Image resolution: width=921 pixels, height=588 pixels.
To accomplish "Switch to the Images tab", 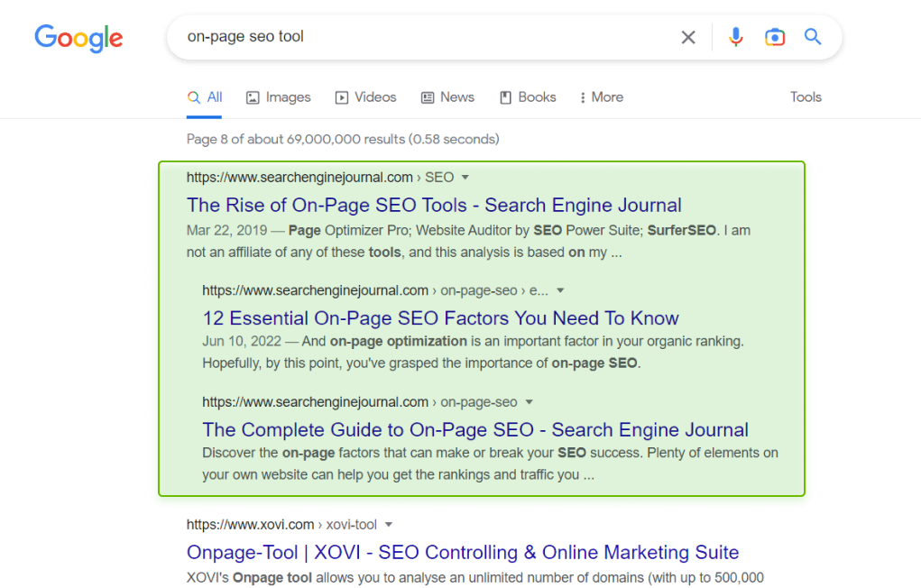I will (x=278, y=97).
